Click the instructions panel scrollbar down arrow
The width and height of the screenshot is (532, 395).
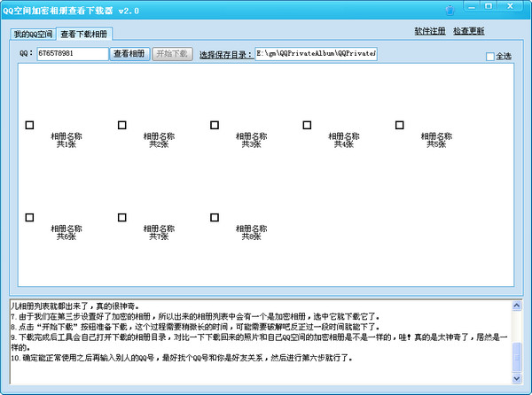518,379
